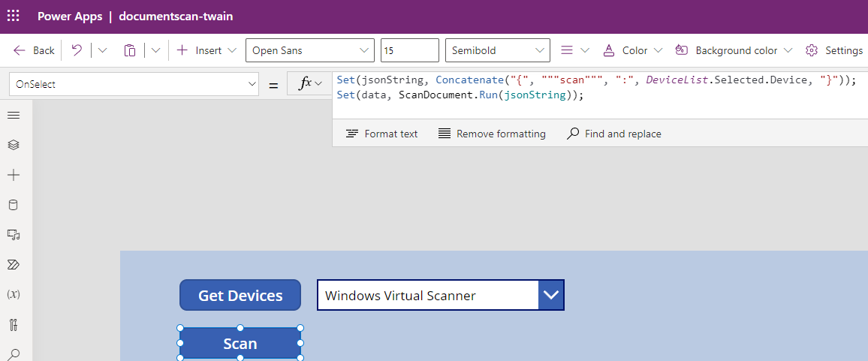
Task: Open the app launcher waffle icon
Action: click(x=14, y=17)
